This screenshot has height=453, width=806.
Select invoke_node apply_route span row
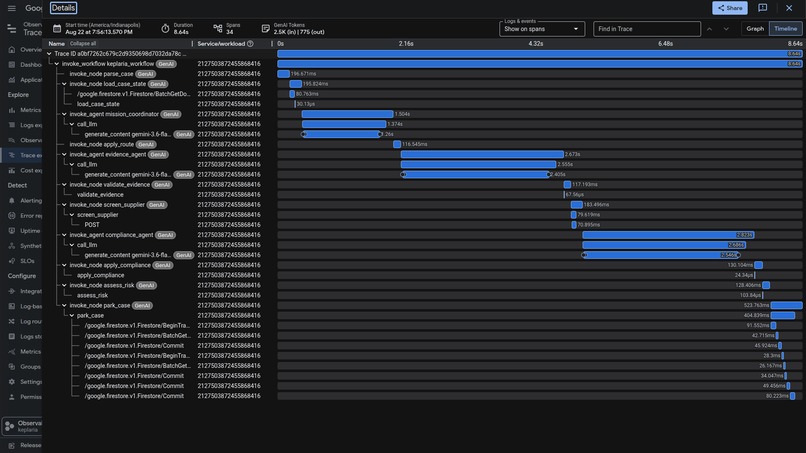(x=424, y=144)
